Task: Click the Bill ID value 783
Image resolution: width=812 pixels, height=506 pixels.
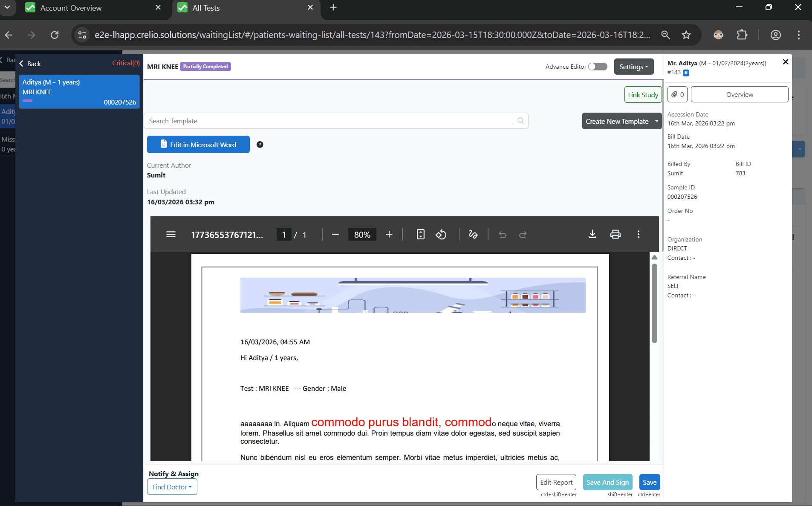Action: (740, 173)
